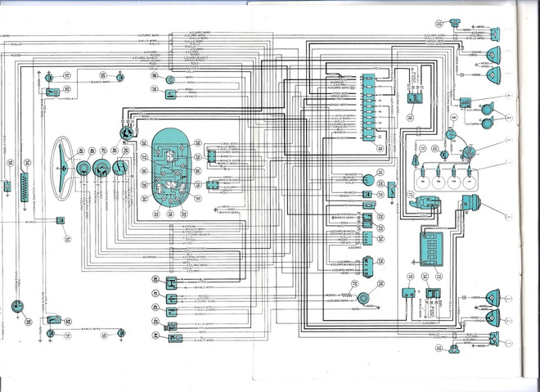Click the steering wheel symbol
540x392 pixels.
click(62, 169)
